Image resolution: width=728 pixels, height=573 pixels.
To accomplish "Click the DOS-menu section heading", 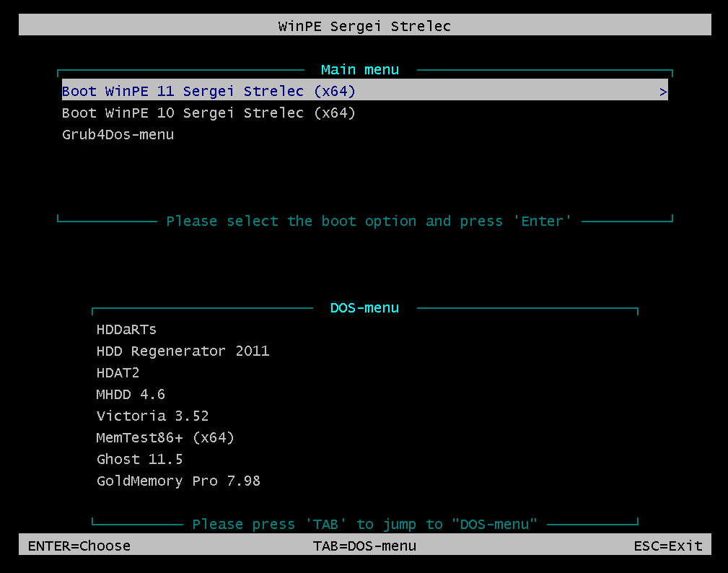I will click(x=364, y=308).
